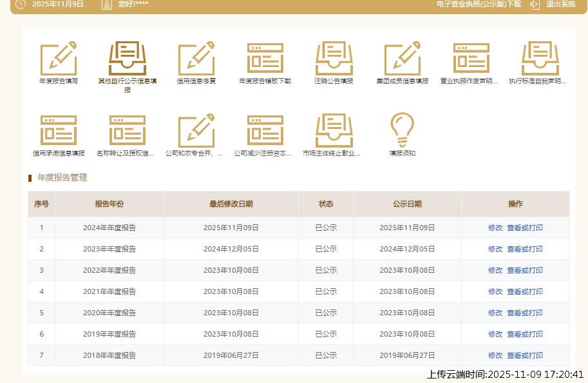Click 查看或打印 for 2023年年度报告
588x383 pixels.
[x=525, y=249]
